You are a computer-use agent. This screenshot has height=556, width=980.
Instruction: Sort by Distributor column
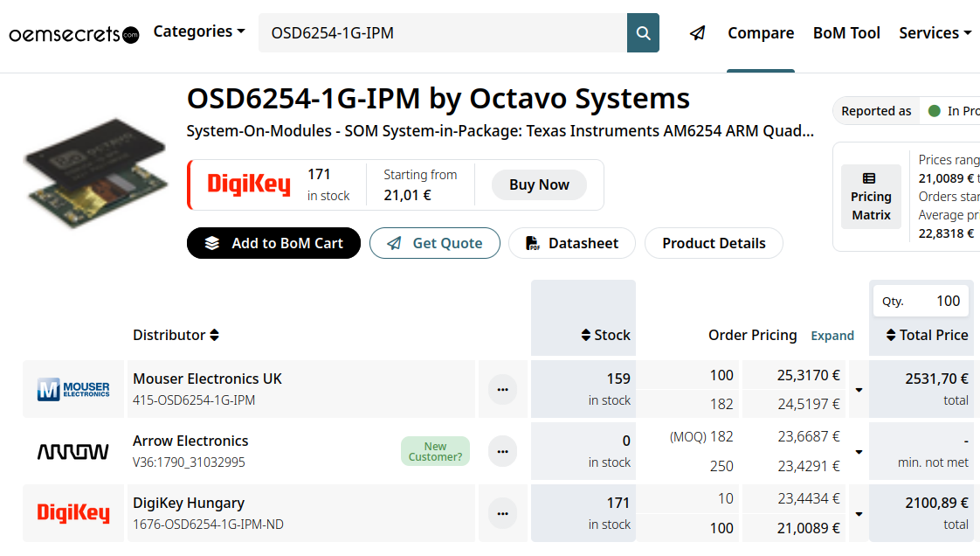[x=176, y=335]
